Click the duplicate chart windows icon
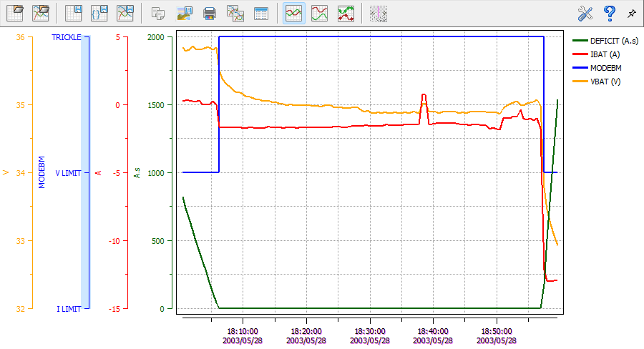644x349 pixels. click(235, 13)
